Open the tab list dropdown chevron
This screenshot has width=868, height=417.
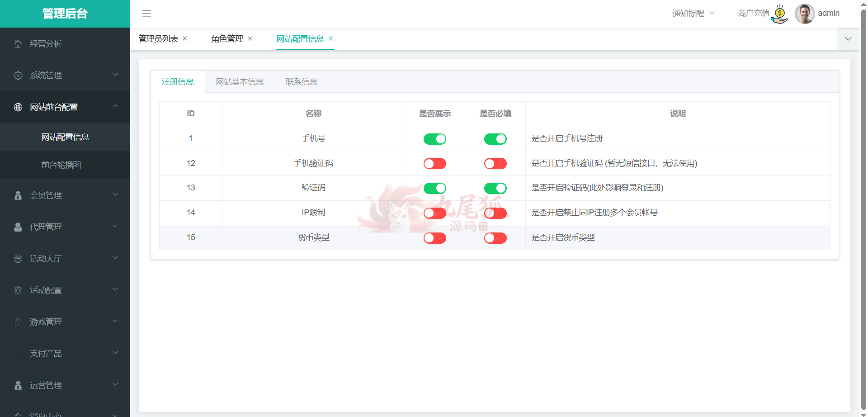[848, 39]
